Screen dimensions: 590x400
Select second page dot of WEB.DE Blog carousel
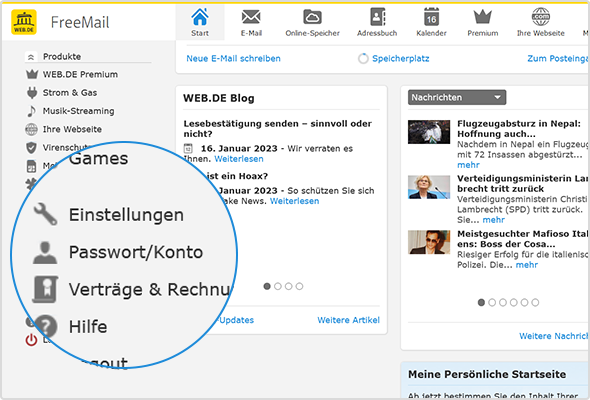click(278, 286)
